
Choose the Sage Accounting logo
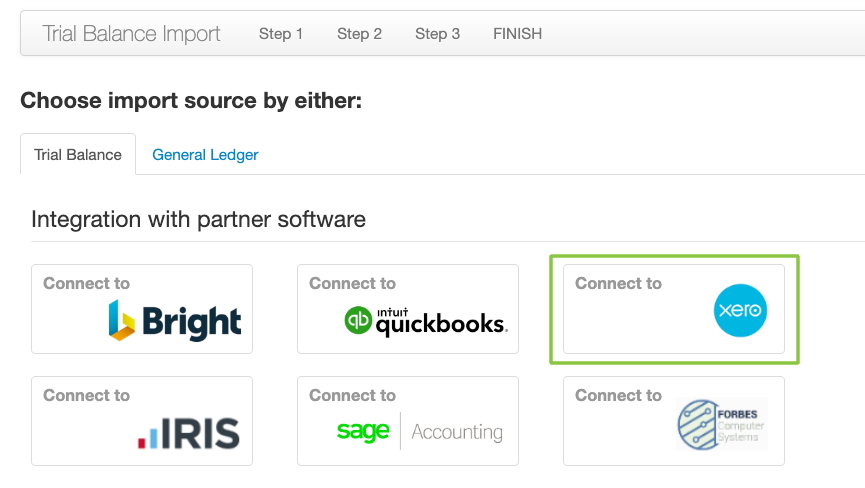tap(420, 431)
